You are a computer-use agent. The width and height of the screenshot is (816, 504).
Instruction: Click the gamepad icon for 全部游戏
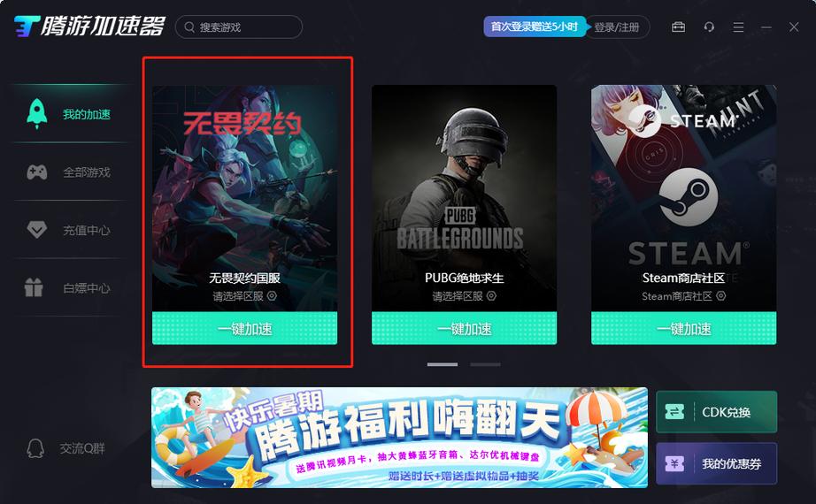(x=37, y=172)
